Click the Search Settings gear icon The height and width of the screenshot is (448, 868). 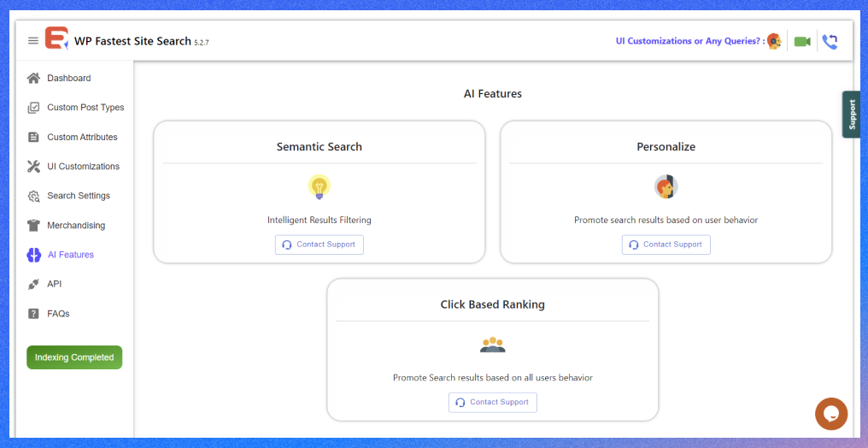(34, 196)
